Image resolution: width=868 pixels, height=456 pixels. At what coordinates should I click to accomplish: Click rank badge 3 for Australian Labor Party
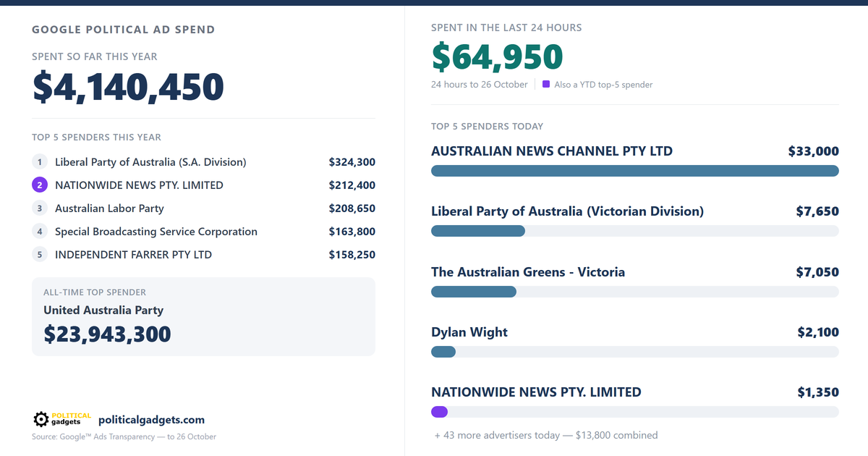point(40,208)
